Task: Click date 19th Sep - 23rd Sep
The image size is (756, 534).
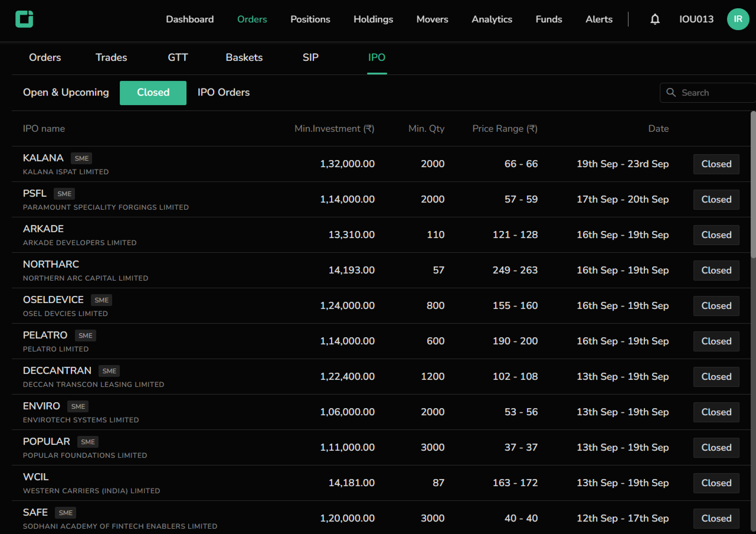Action: pyautogui.click(x=623, y=164)
